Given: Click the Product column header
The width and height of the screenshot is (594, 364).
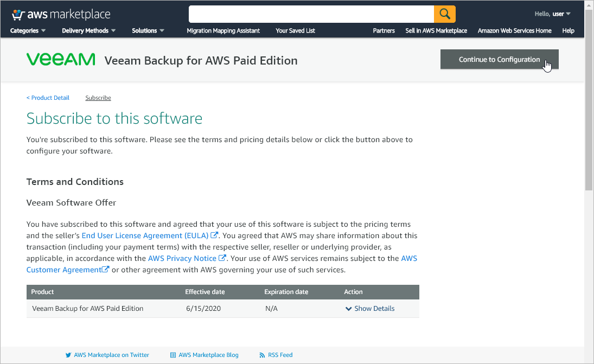Looking at the screenshot, I should [x=42, y=292].
